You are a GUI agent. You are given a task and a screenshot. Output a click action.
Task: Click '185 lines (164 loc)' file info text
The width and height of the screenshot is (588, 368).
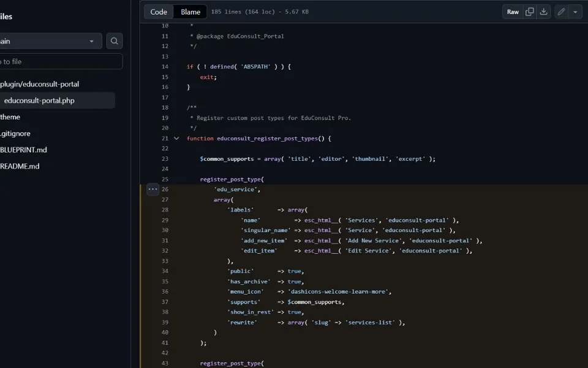point(243,12)
